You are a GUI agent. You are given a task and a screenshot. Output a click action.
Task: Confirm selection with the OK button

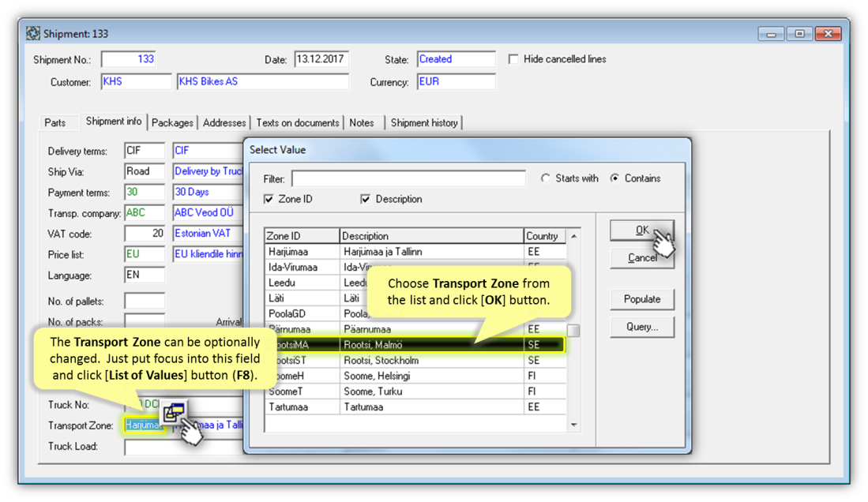pos(641,230)
